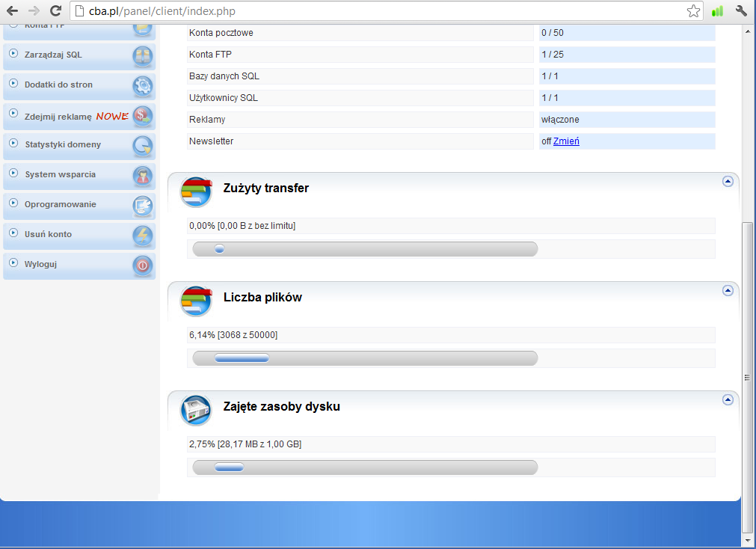Click the Konta pocztowe row label
The width and height of the screenshot is (756, 549).
coord(221,33)
